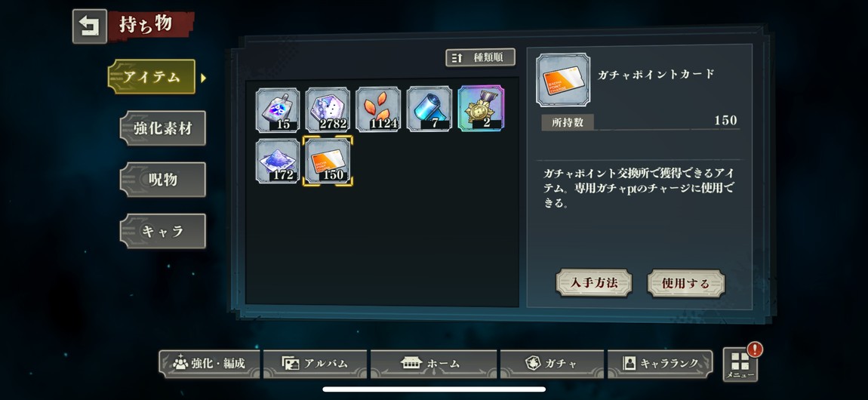This screenshot has height=400, width=868.
Task: Open 強化・編成 from the bottom bar
Action: [209, 364]
